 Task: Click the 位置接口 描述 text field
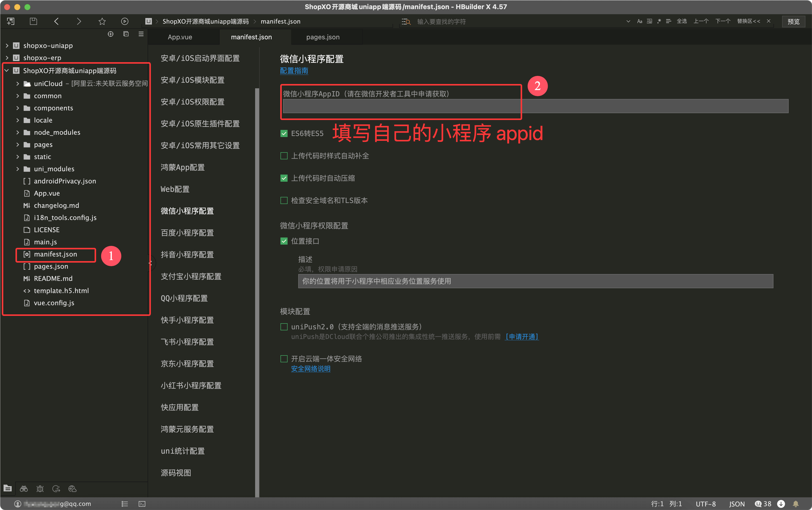tap(536, 281)
